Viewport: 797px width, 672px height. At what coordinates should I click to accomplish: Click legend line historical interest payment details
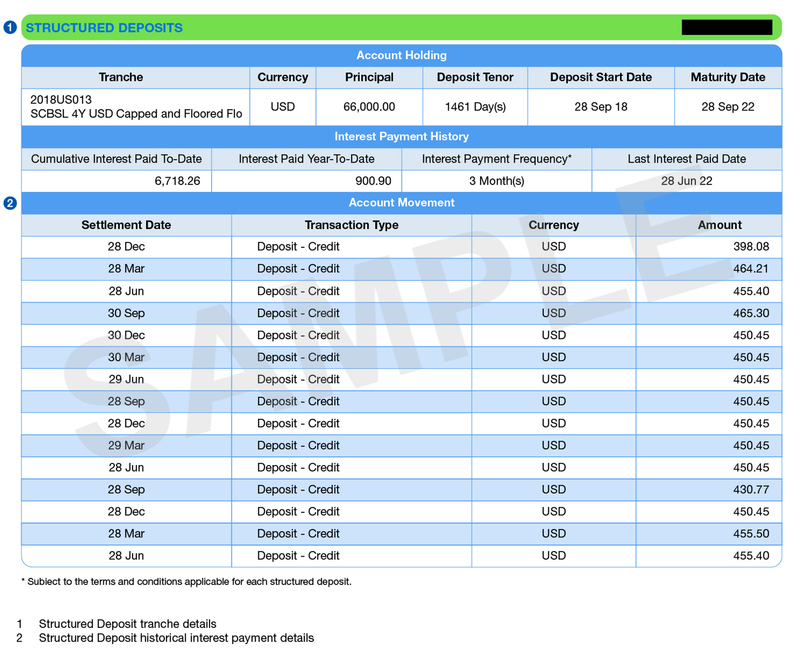click(176, 639)
